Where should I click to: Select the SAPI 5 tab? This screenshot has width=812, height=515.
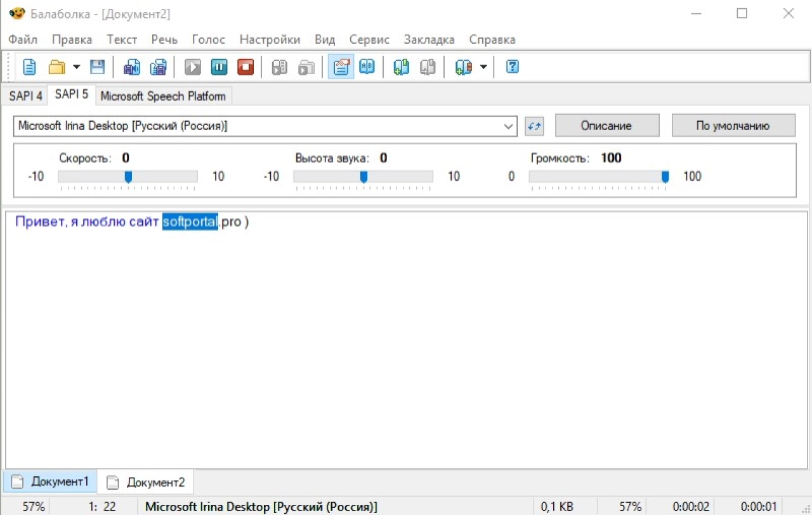tap(72, 95)
